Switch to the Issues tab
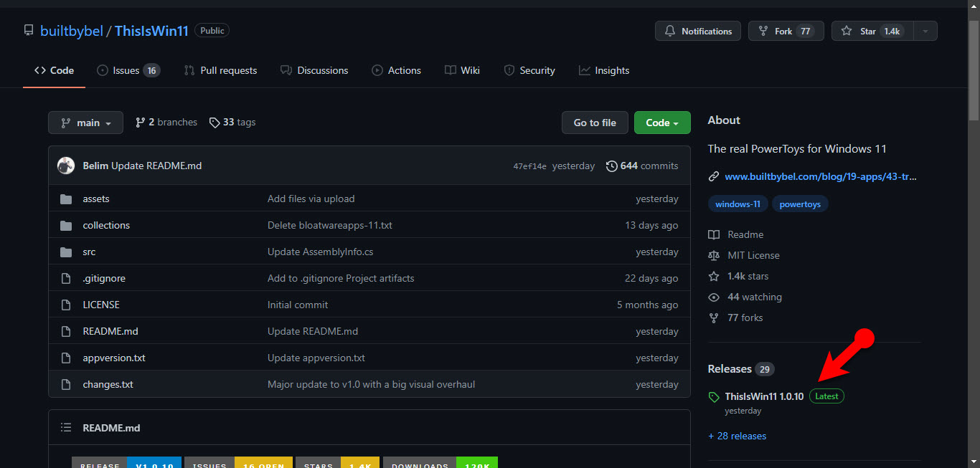Viewport: 980px width, 468px height. tap(128, 70)
